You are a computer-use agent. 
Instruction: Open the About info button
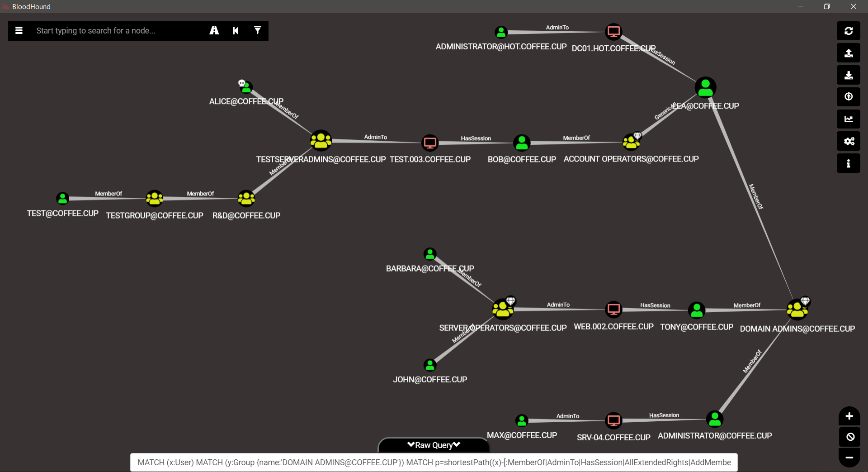[x=849, y=163]
